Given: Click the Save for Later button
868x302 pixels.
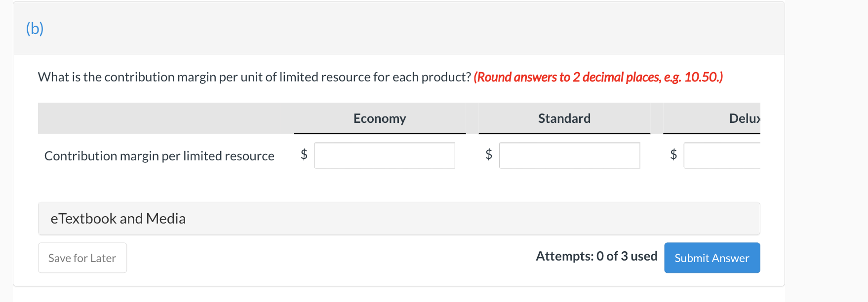Looking at the screenshot, I should click(x=82, y=258).
